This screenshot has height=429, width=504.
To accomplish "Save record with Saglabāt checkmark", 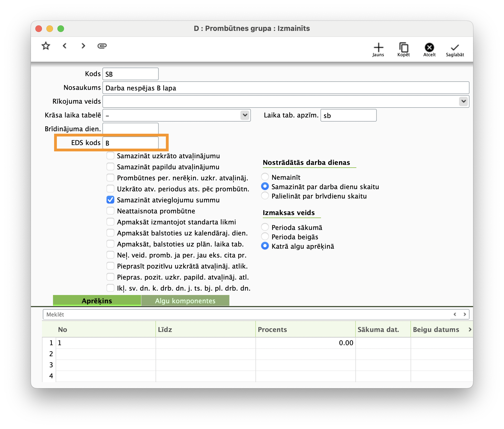I will tap(455, 49).
